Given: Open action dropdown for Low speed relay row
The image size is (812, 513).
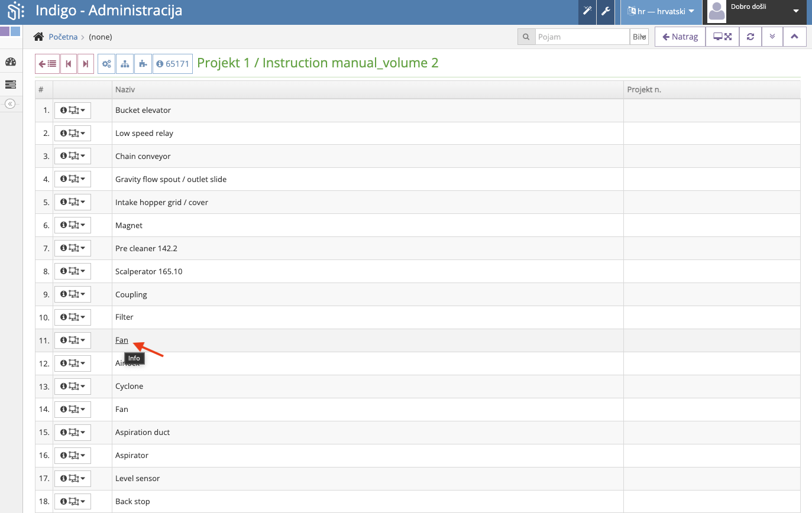Looking at the screenshot, I should [73, 133].
